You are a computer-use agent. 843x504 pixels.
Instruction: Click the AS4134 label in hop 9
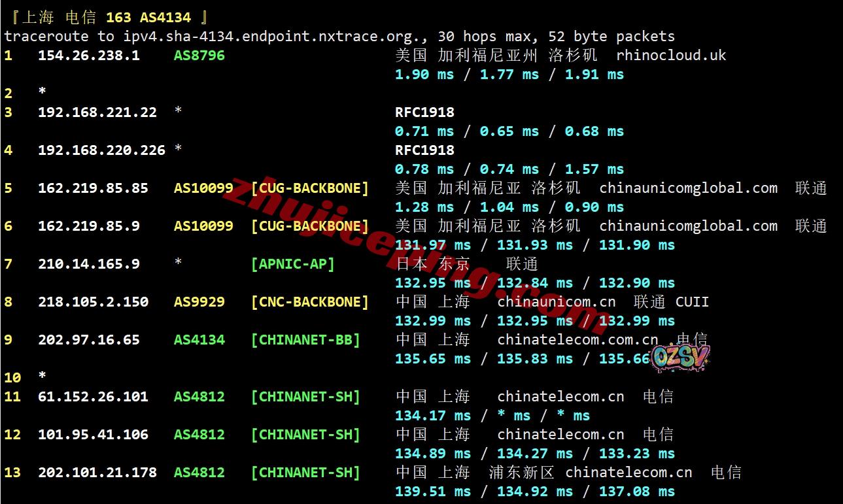[x=199, y=340]
